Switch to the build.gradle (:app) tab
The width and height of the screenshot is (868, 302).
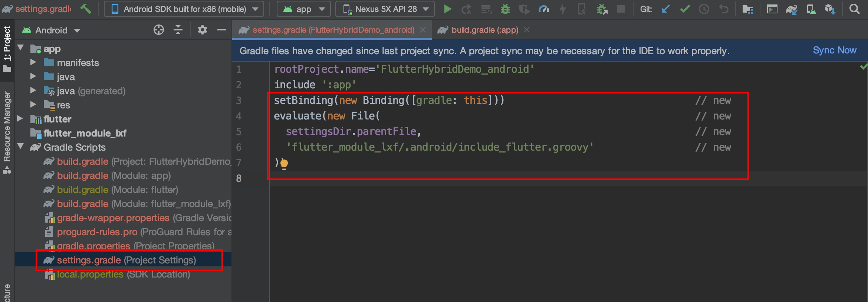[x=484, y=30]
